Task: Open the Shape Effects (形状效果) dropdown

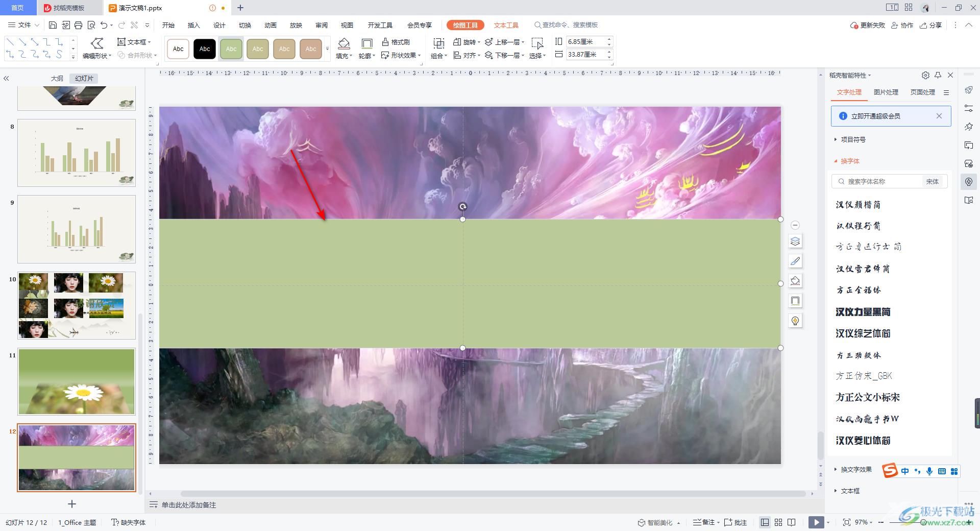Action: 401,55
